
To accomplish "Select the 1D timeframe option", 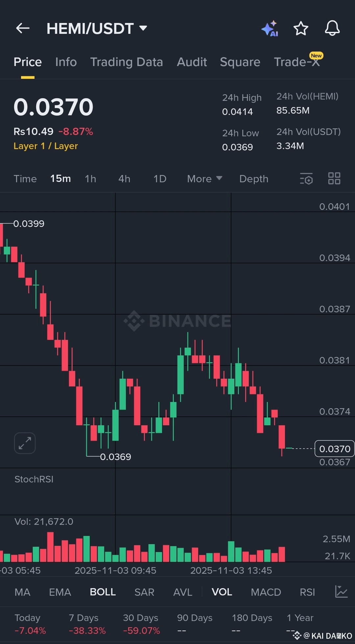I will coord(160,179).
